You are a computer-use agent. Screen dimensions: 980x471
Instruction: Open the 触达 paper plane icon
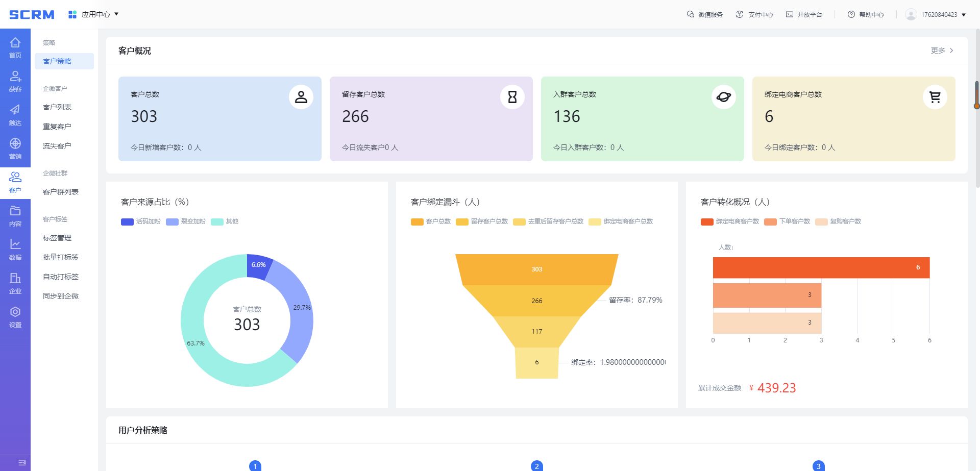pyautogui.click(x=15, y=115)
